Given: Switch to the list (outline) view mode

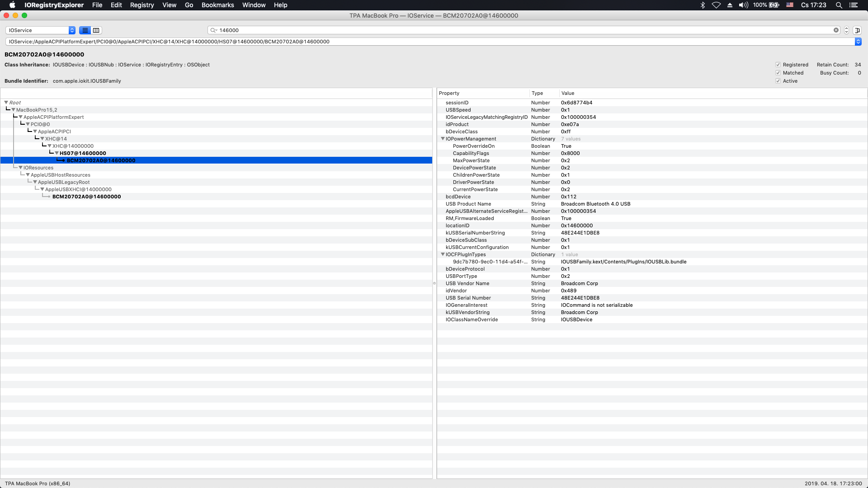Looking at the screenshot, I should coord(85,30).
